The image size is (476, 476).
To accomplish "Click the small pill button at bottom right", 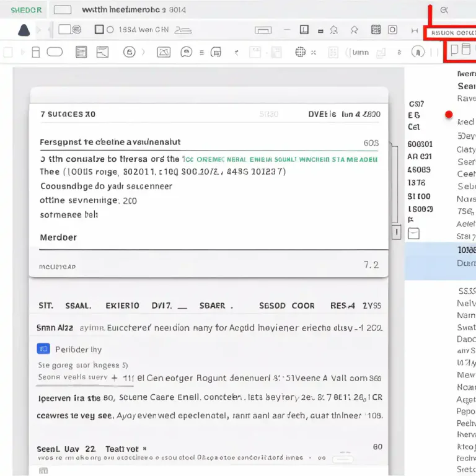I will pyautogui.click(x=343, y=460).
